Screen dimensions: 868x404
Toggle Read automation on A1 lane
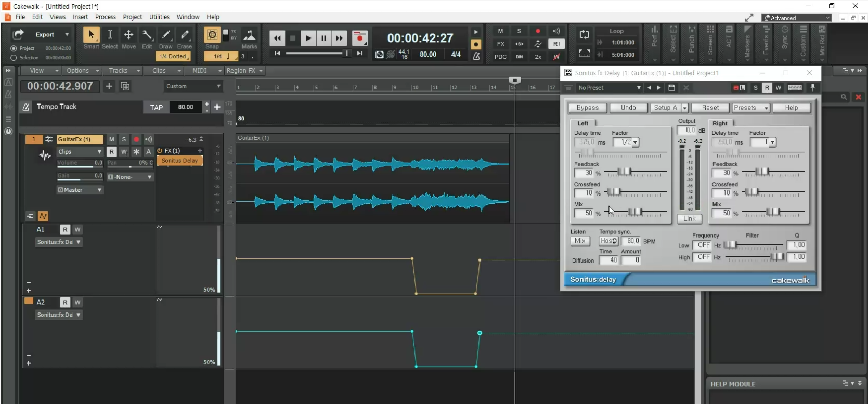pos(65,229)
